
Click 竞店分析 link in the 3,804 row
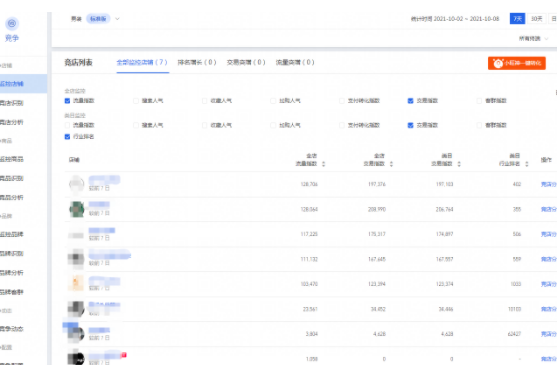click(x=548, y=334)
